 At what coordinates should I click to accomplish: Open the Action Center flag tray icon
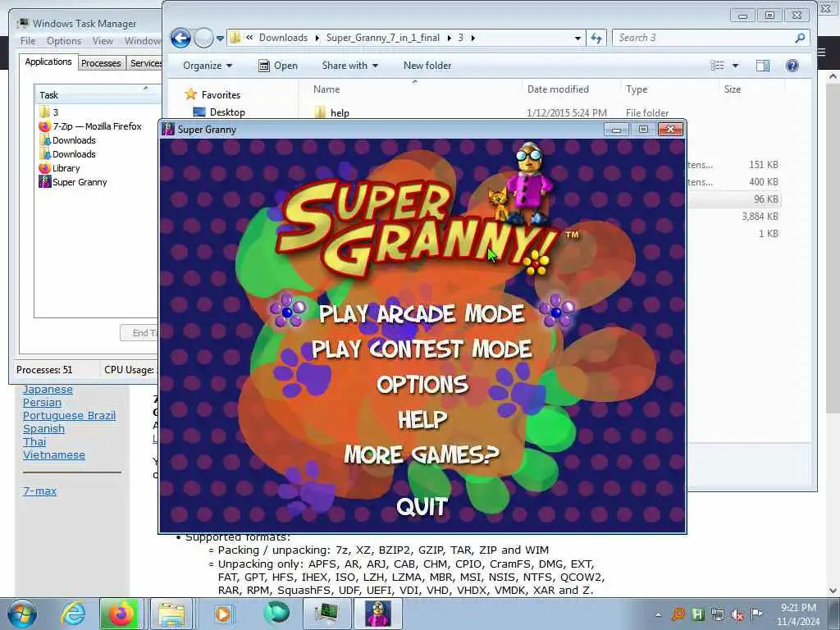pyautogui.click(x=756, y=614)
